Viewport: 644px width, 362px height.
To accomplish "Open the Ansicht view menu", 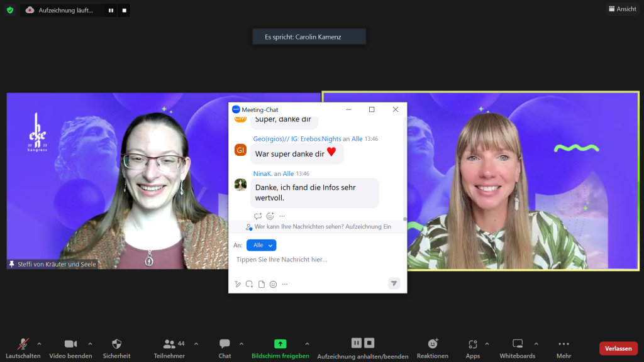I will point(622,9).
